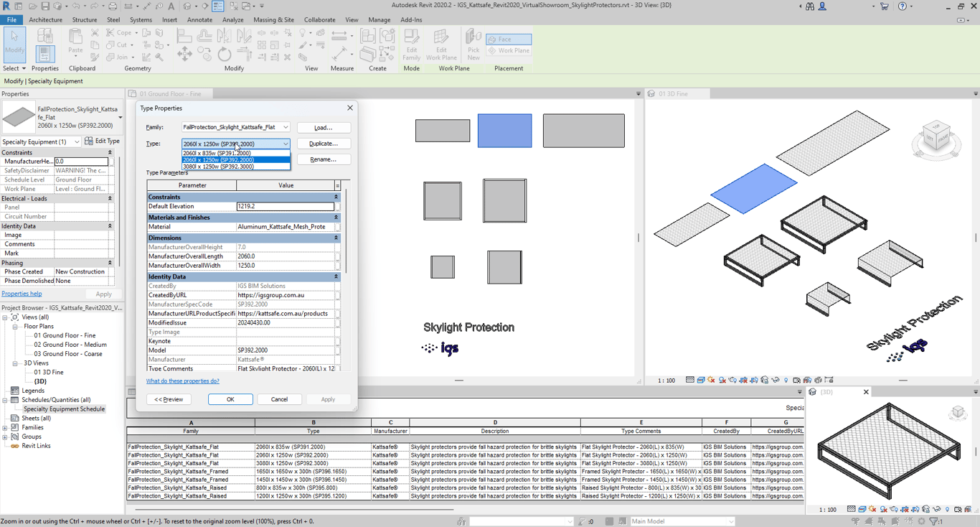The width and height of the screenshot is (980, 527).
Task: Toggle Face placement option in ribbon
Action: 509,39
